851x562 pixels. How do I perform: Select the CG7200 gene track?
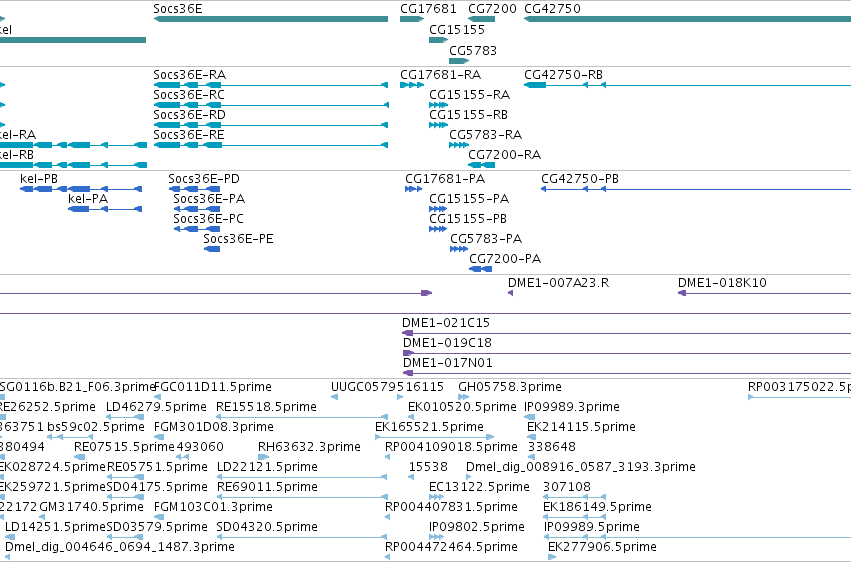click(481, 19)
